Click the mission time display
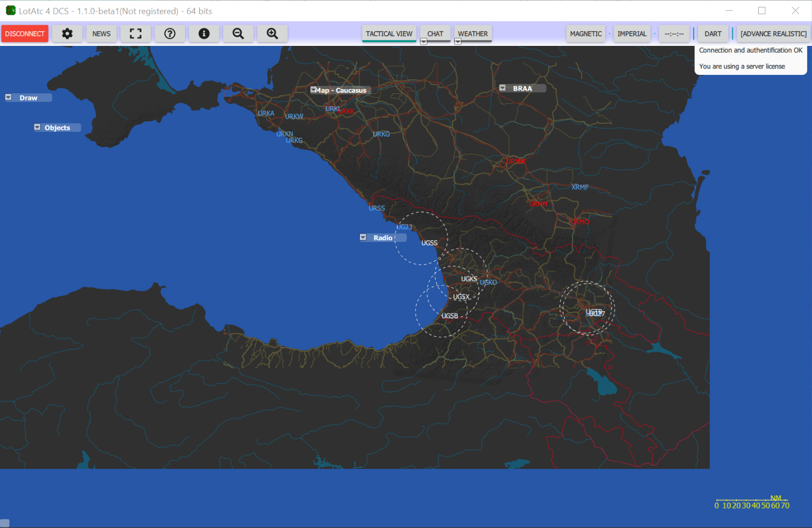The image size is (812, 528). pos(674,34)
